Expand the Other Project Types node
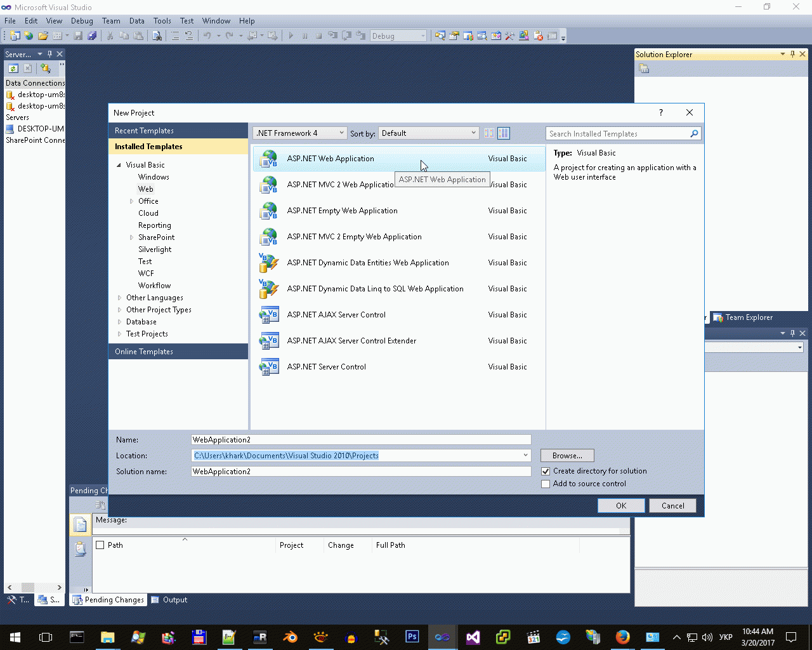The image size is (812, 650). tap(119, 310)
